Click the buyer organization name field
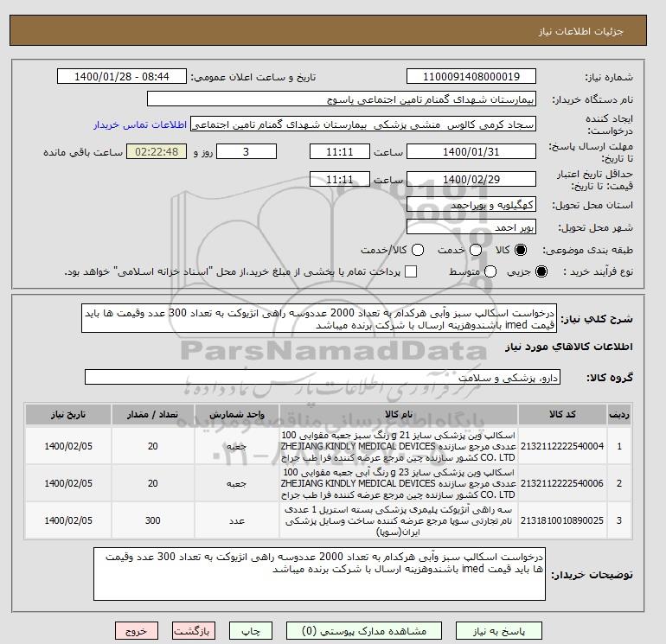Viewport: 666px width, 644px height. (342, 99)
